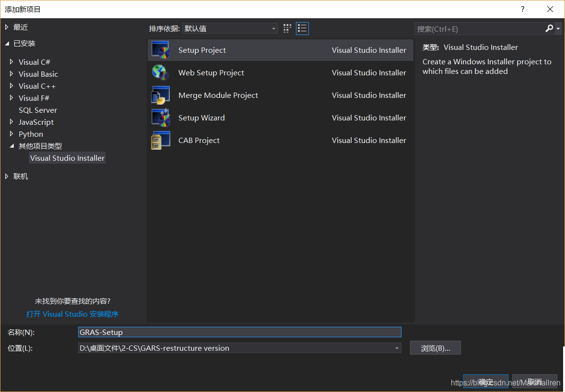Close the add new project dialog
The height and width of the screenshot is (392, 565).
550,10
